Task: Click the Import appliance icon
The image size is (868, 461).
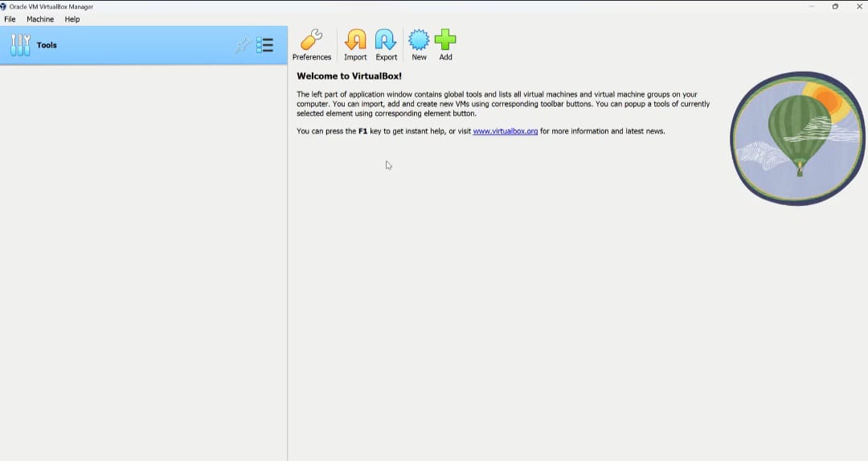Action: click(355, 45)
